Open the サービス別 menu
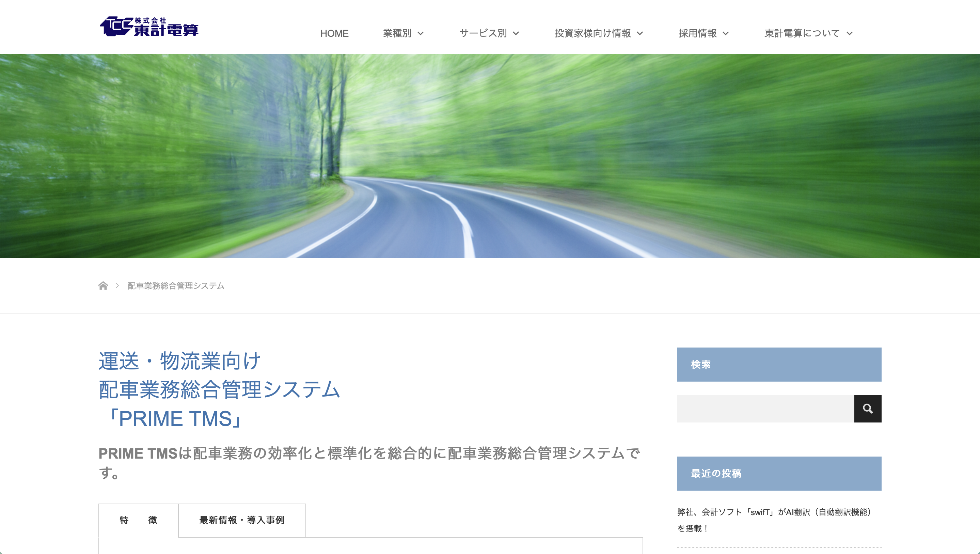Image resolution: width=980 pixels, height=554 pixels. 483,33
